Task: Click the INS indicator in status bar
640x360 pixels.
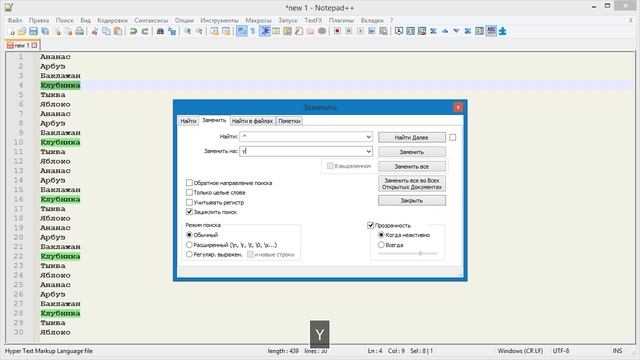Action: coord(617,351)
